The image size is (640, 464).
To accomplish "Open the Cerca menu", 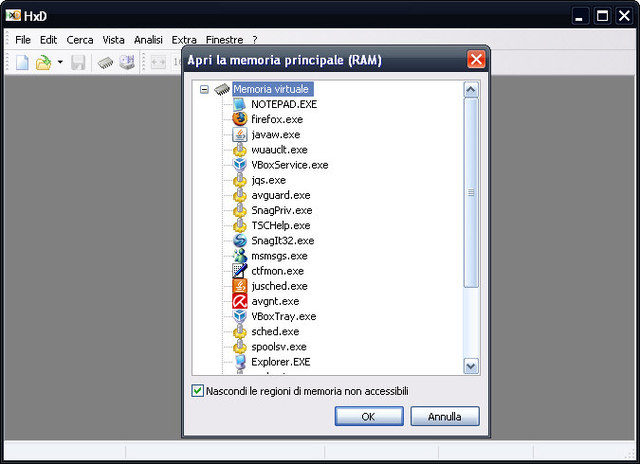I will 80,40.
